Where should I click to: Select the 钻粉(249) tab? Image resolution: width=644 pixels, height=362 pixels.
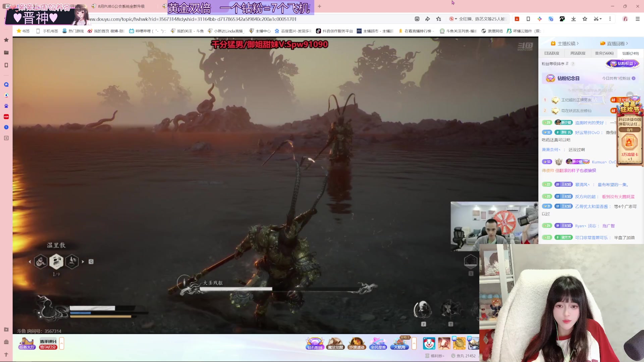coord(630,53)
